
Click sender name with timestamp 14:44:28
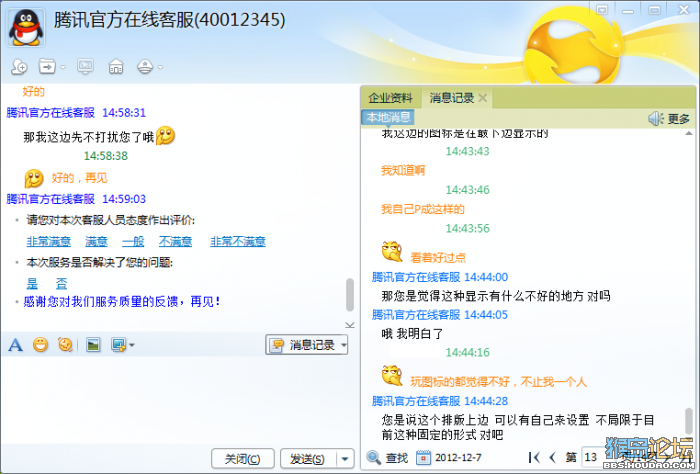(x=440, y=401)
